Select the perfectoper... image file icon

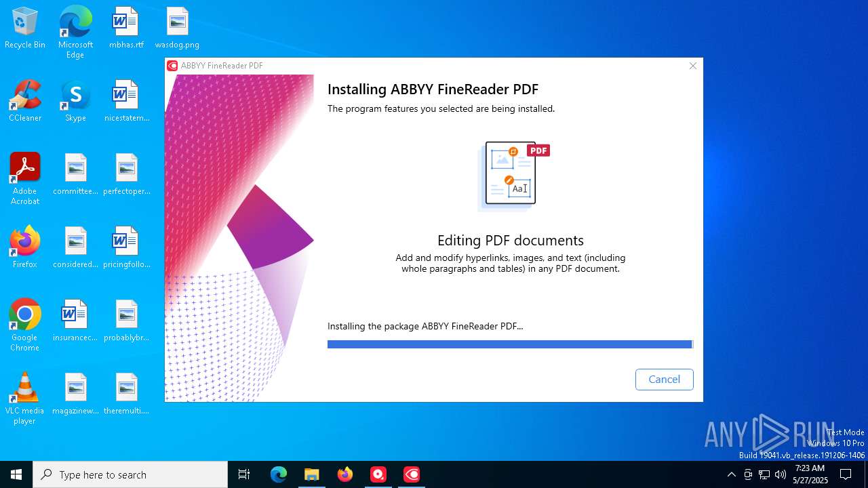[126, 175]
